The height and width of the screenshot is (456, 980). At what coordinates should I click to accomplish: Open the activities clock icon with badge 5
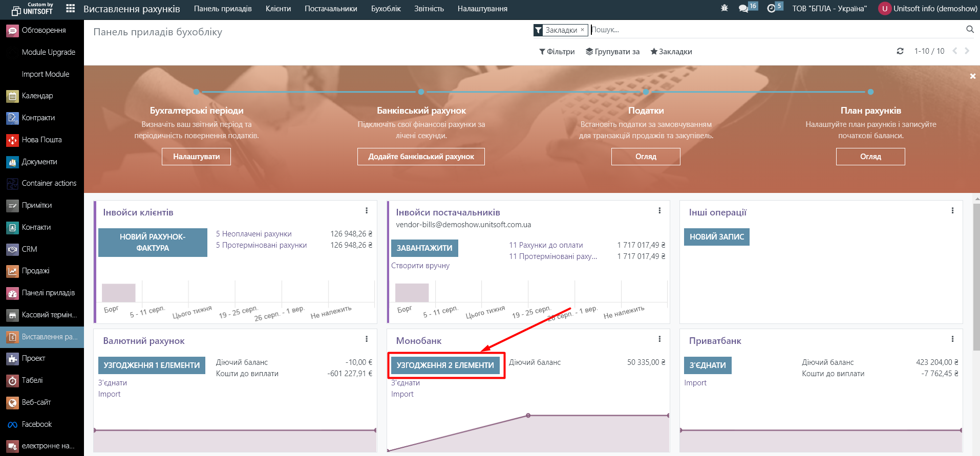(771, 9)
